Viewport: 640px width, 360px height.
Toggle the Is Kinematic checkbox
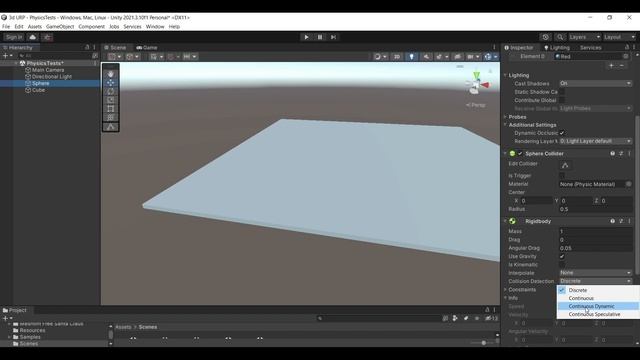[562, 264]
